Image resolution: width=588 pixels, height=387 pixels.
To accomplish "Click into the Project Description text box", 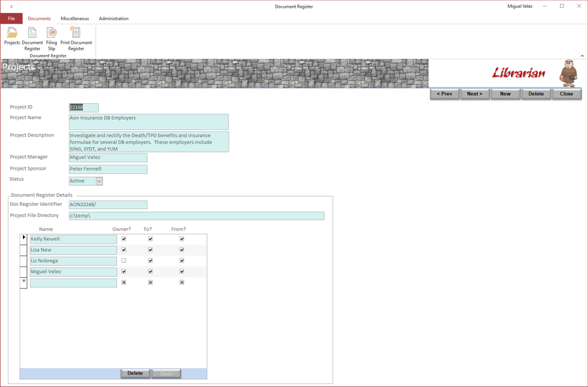I will 149,142.
